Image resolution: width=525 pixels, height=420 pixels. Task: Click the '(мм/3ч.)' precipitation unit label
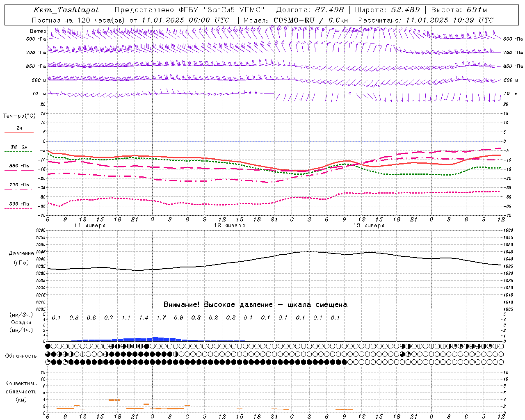click(21, 315)
